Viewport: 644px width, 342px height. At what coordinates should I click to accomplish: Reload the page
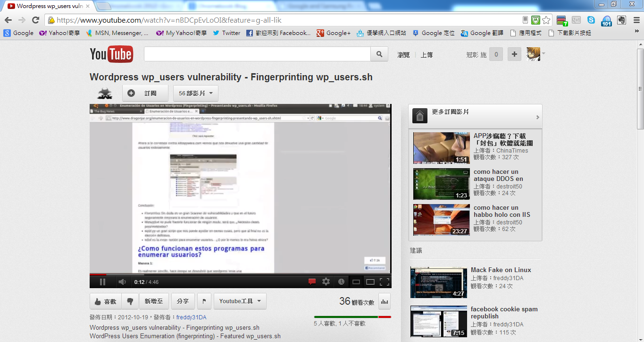click(35, 20)
